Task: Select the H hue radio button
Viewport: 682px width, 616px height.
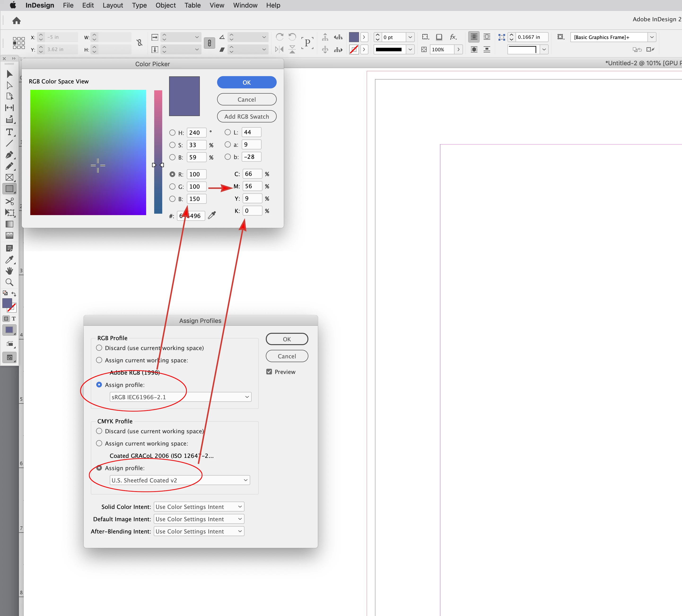Action: pyautogui.click(x=173, y=133)
